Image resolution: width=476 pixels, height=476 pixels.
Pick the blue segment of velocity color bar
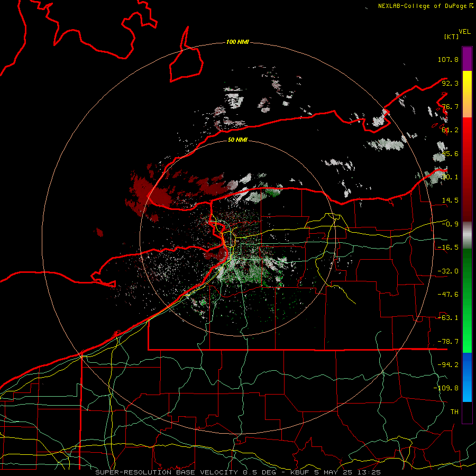pyautogui.click(x=467, y=377)
